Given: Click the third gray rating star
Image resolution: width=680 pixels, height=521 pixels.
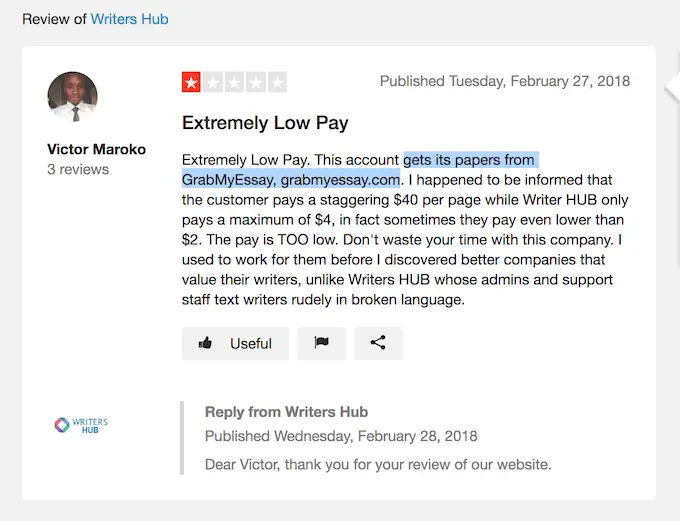Looking at the screenshot, I should point(234,82).
